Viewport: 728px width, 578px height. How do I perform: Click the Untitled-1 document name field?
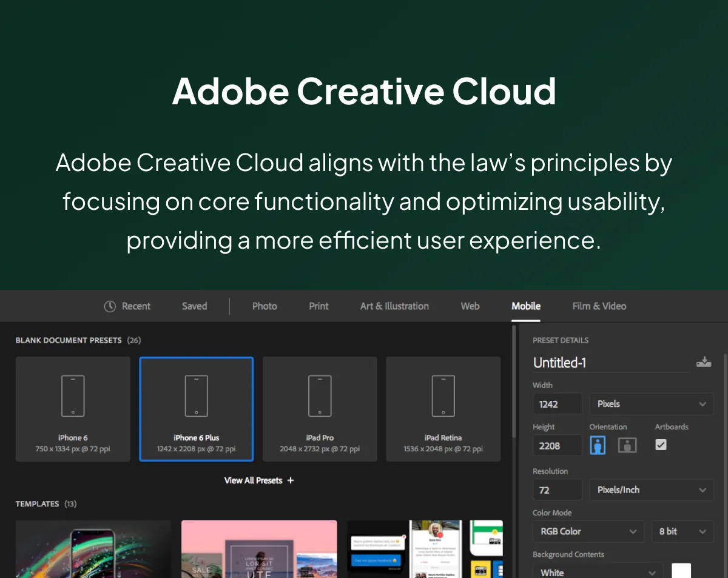click(x=611, y=363)
